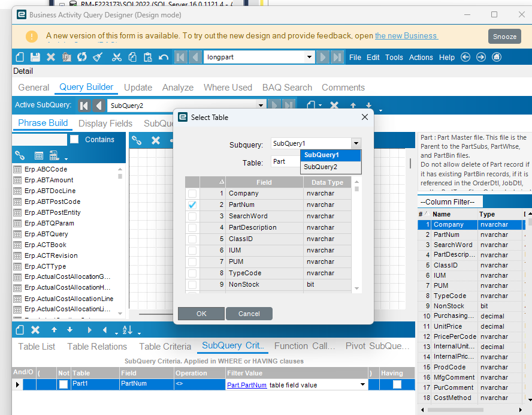The width and height of the screenshot is (532, 415).
Task: Save the query with the floppy disk icon
Action: [x=35, y=57]
